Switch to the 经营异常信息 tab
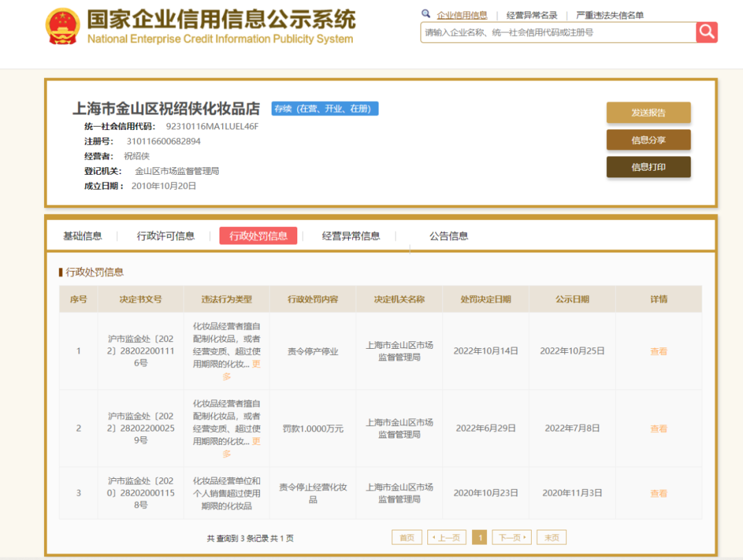 pyautogui.click(x=351, y=236)
